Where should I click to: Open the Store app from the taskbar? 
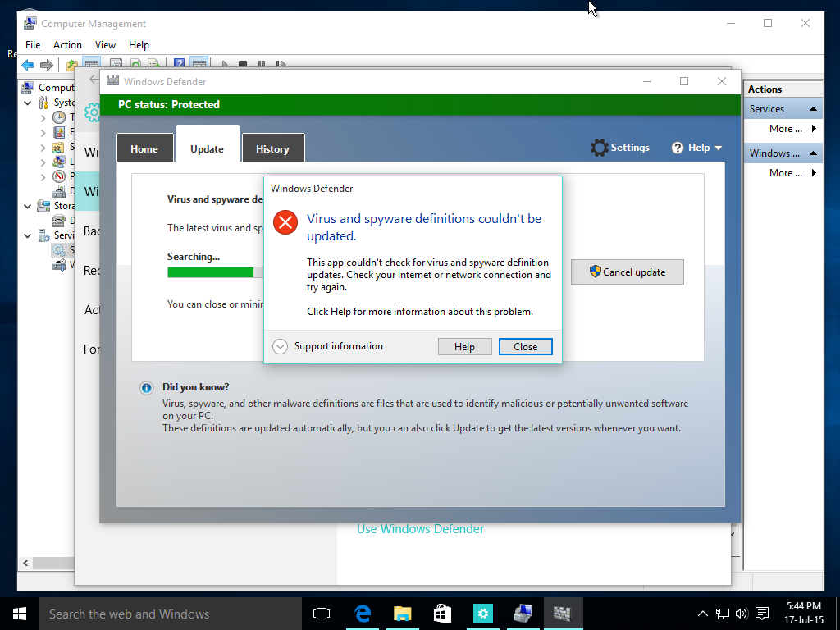[x=442, y=613]
